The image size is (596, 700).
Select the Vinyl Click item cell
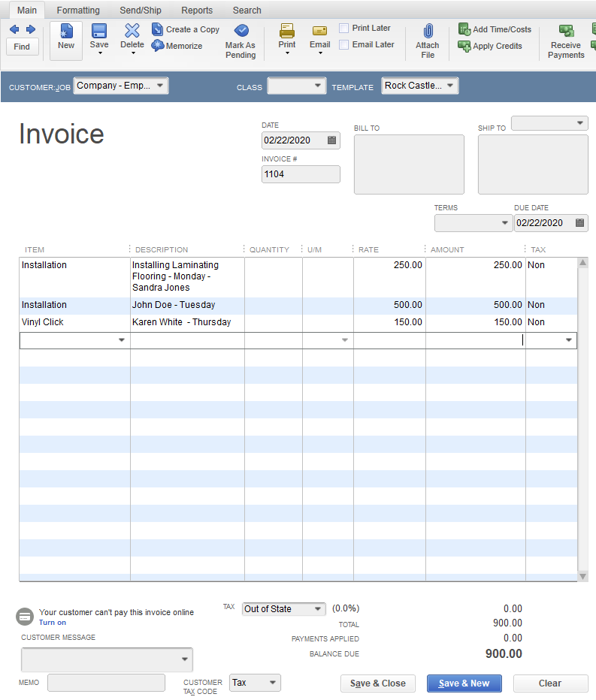[74, 322]
